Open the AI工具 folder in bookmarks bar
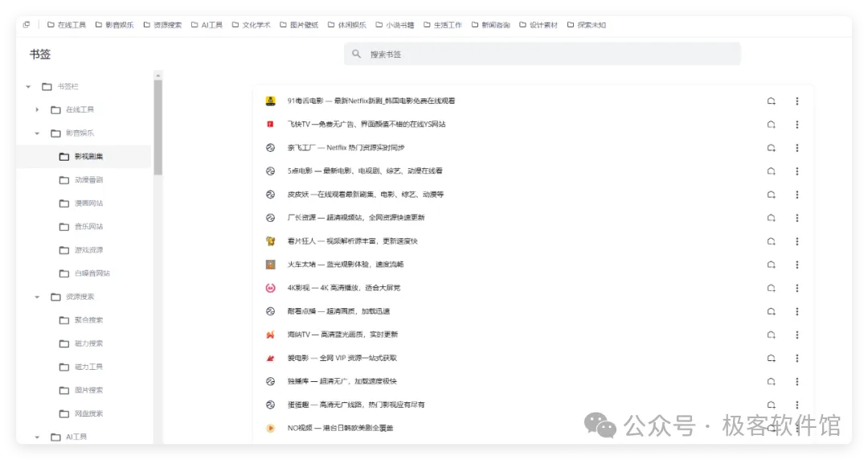The height and width of the screenshot is (460, 868). coord(207,25)
